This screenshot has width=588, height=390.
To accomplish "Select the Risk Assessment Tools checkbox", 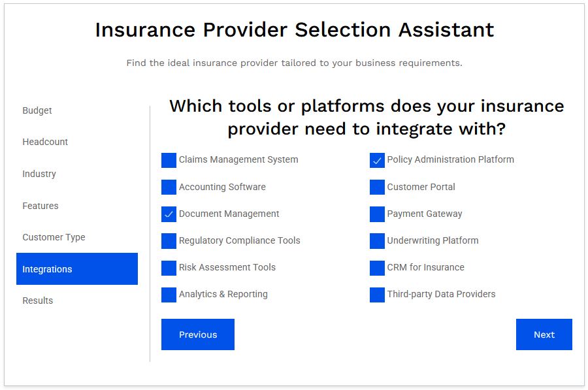I will [x=169, y=268].
